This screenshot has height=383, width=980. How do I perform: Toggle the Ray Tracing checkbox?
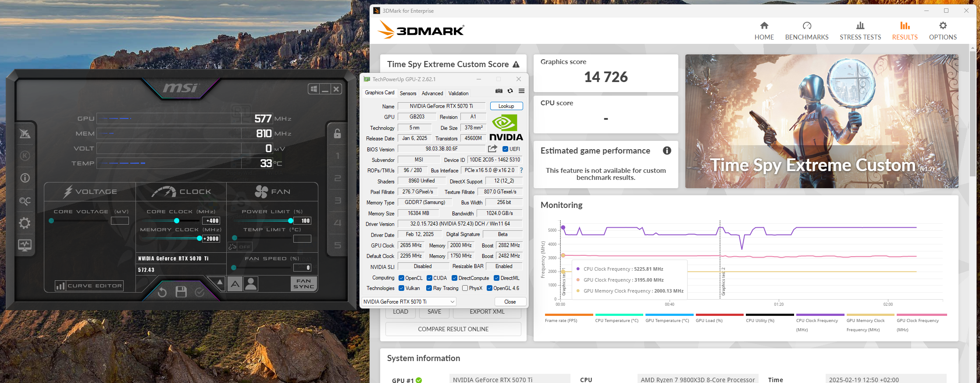click(x=429, y=288)
